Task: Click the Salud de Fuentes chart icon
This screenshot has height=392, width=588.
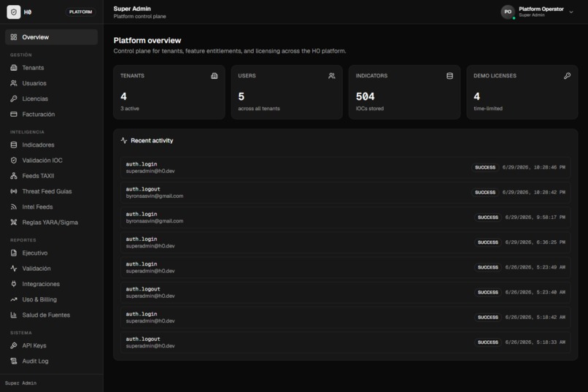Action: [x=14, y=315]
